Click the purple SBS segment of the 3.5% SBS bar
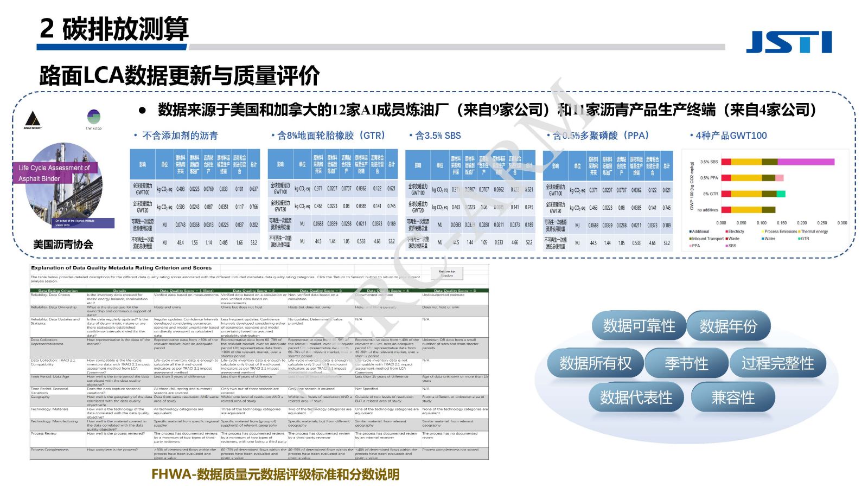Viewport: 868px width, 488px height. (x=806, y=162)
